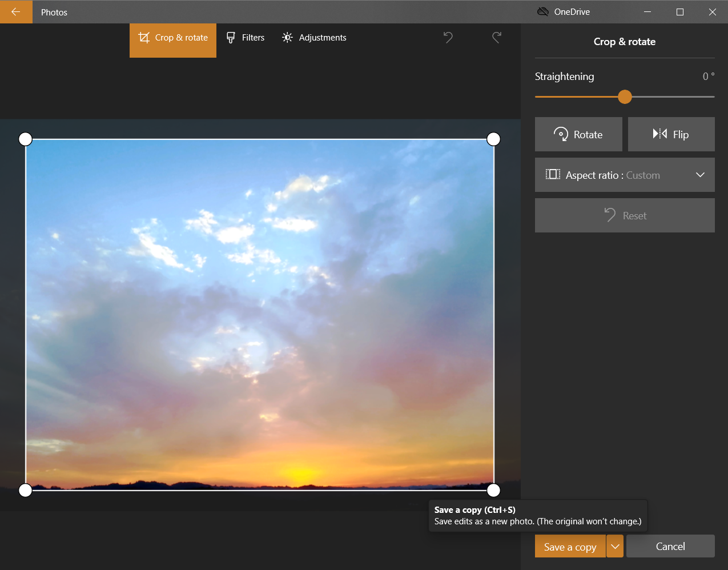Flip the image horizontally
The image size is (728, 570).
[x=671, y=135]
